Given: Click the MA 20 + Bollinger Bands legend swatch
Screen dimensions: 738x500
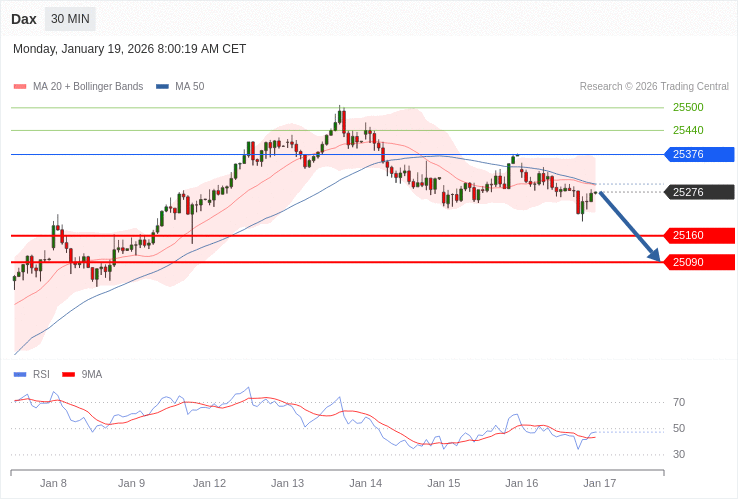Looking at the screenshot, I should [x=20, y=87].
